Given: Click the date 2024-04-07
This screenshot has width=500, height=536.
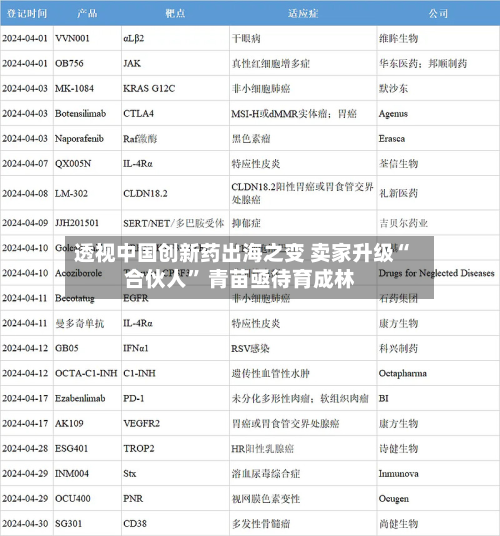Looking at the screenshot, I should click(25, 163).
